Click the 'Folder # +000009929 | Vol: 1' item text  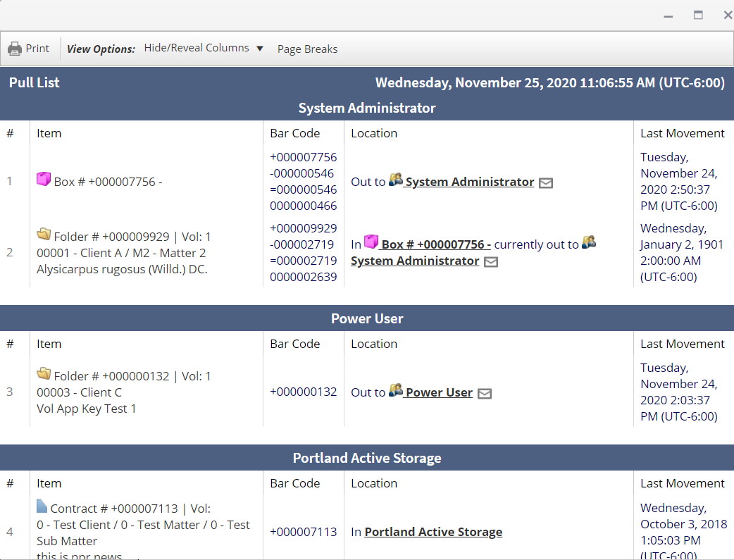coord(132,237)
